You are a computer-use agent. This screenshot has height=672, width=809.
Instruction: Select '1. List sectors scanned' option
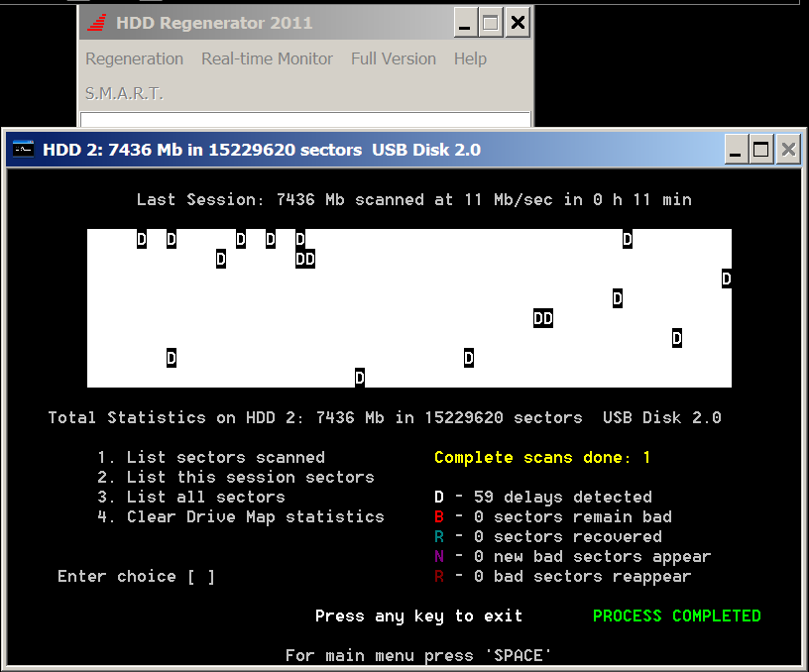211,458
